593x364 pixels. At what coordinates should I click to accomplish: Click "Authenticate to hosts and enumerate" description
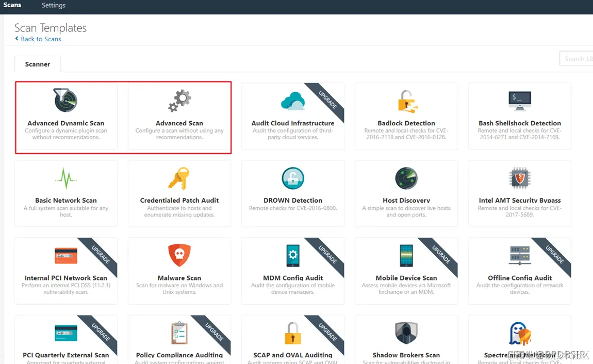coord(179,211)
